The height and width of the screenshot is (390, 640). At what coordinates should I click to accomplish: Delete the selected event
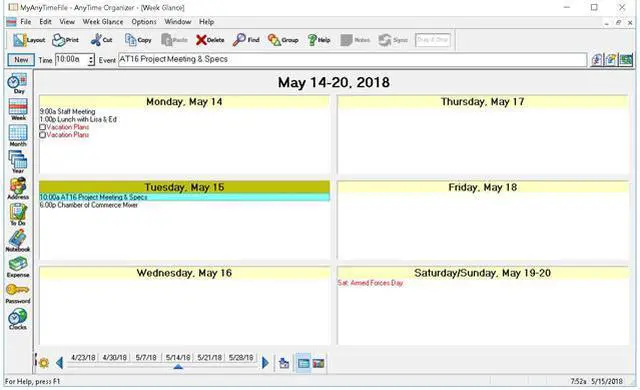point(210,40)
